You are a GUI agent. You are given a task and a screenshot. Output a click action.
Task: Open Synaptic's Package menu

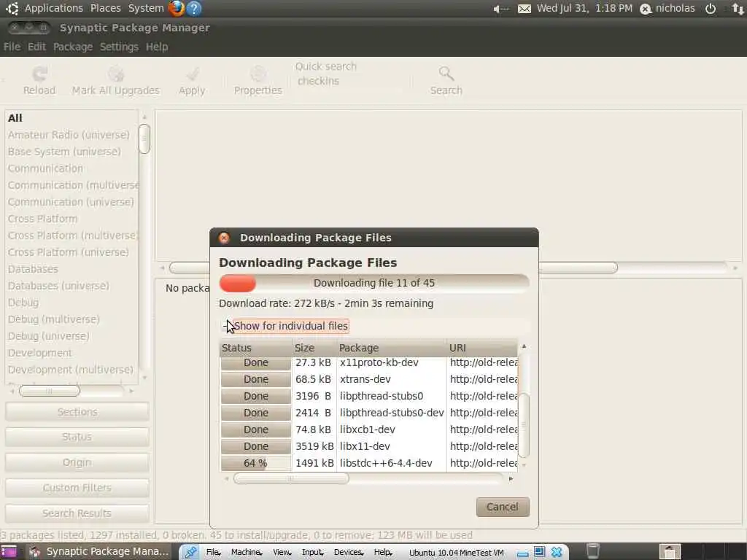coord(73,47)
